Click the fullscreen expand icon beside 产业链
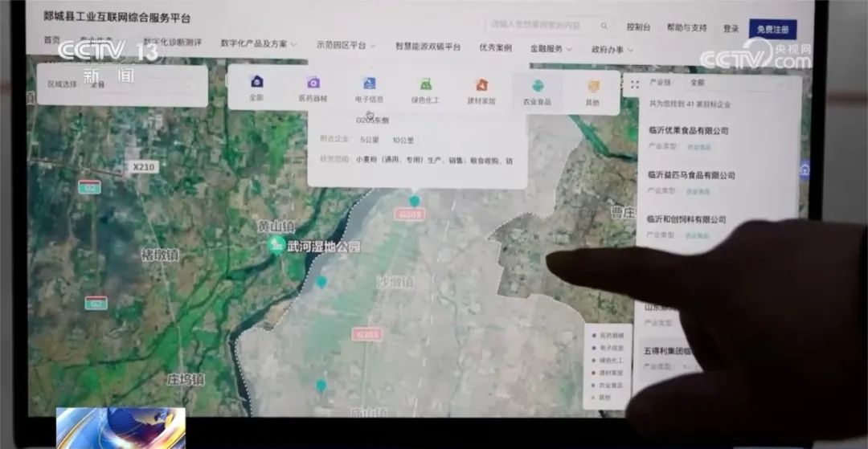The width and height of the screenshot is (868, 449). [x=634, y=84]
